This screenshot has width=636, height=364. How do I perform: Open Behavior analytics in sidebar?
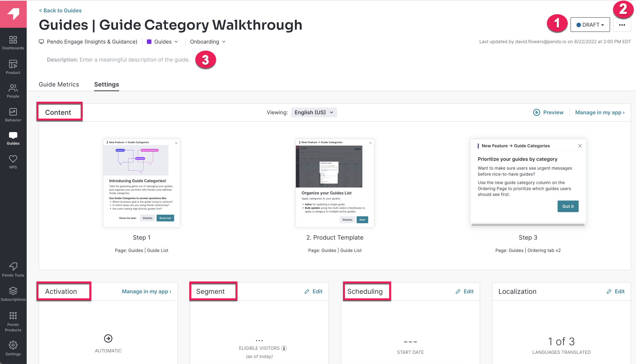coord(13,115)
